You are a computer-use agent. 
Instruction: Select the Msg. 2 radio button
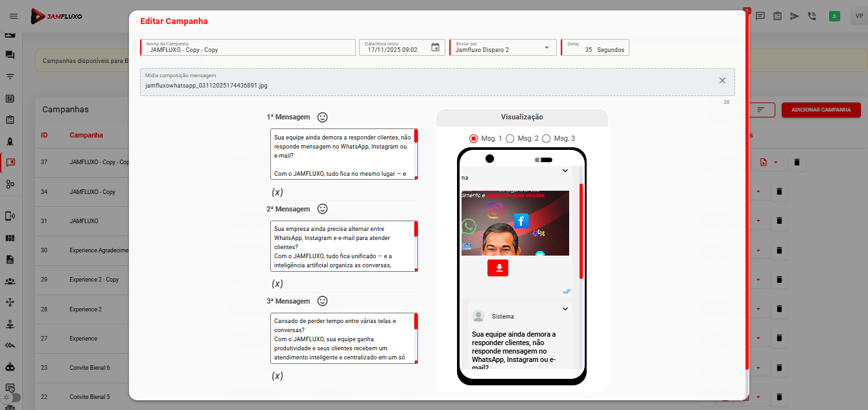point(510,138)
